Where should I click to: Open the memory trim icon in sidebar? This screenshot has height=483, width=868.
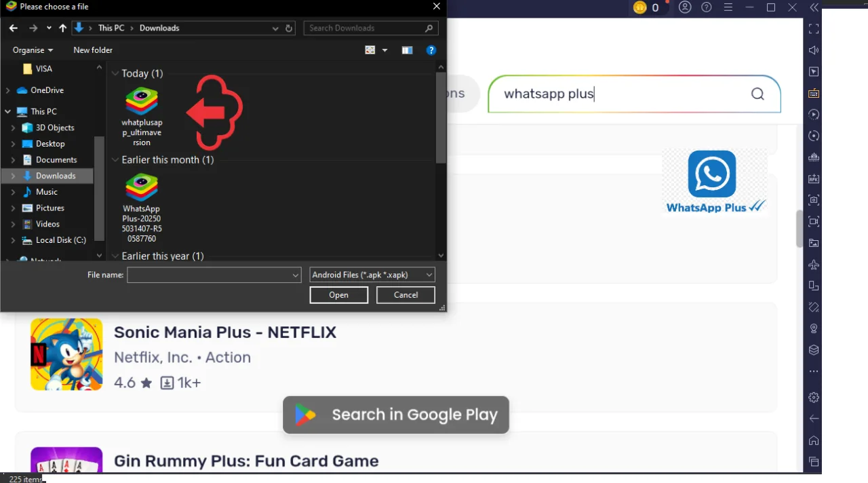pos(814,157)
